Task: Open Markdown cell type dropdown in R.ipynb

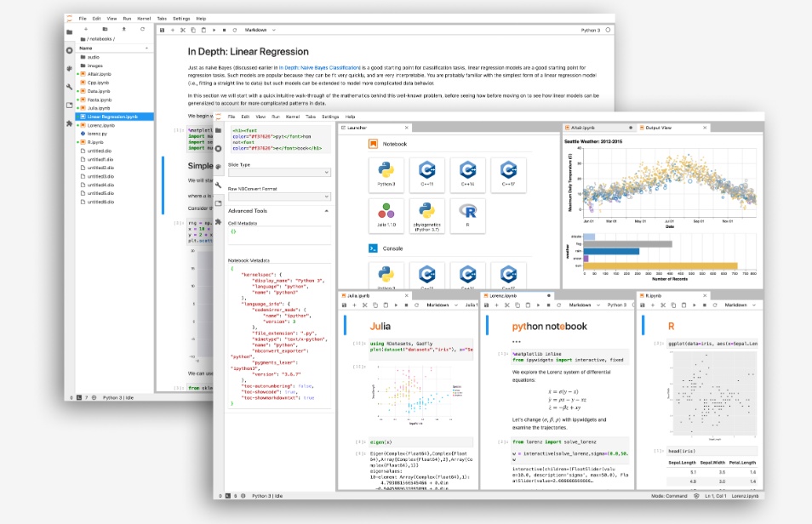Action: pos(740,305)
